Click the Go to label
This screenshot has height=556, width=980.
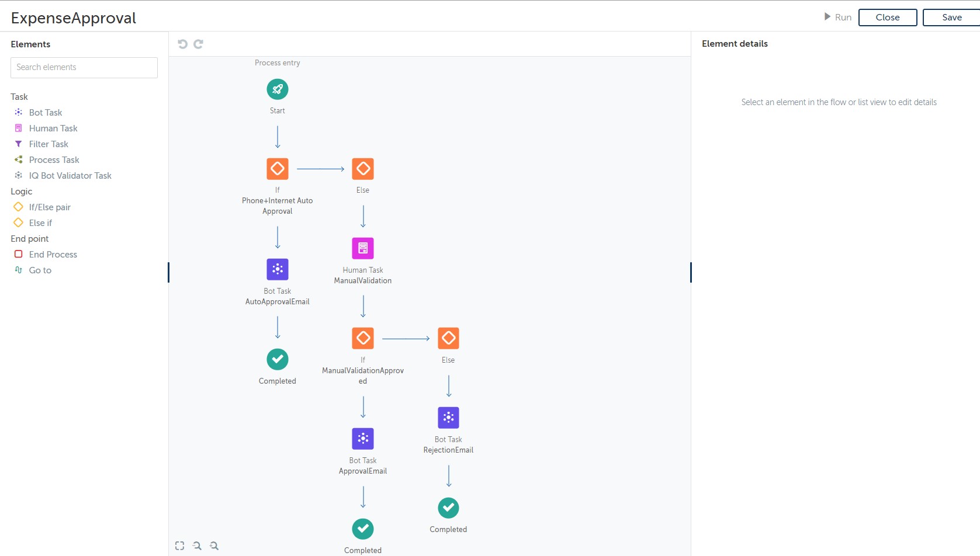(40, 270)
